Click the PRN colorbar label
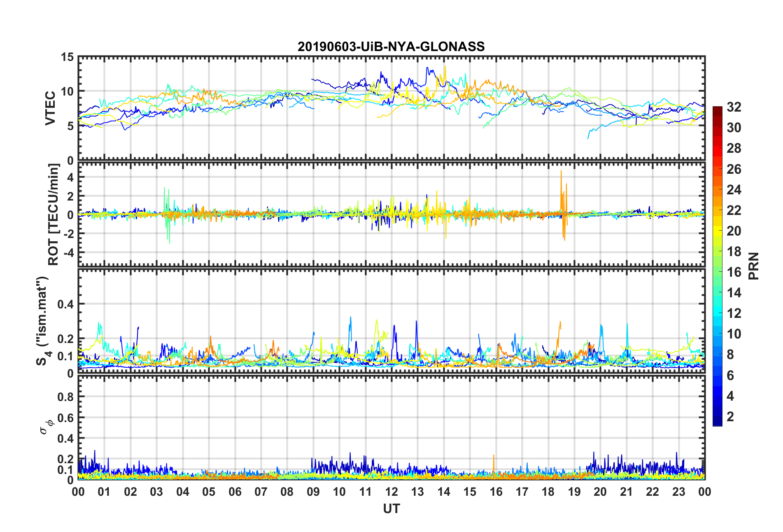Viewport: 783px width, 532px height. [x=754, y=266]
